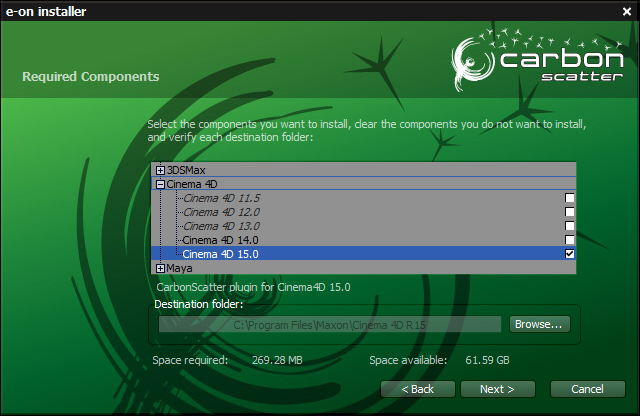Select the Cinema 4D parent label
Viewport: 640px width, 416px height.
click(x=191, y=184)
